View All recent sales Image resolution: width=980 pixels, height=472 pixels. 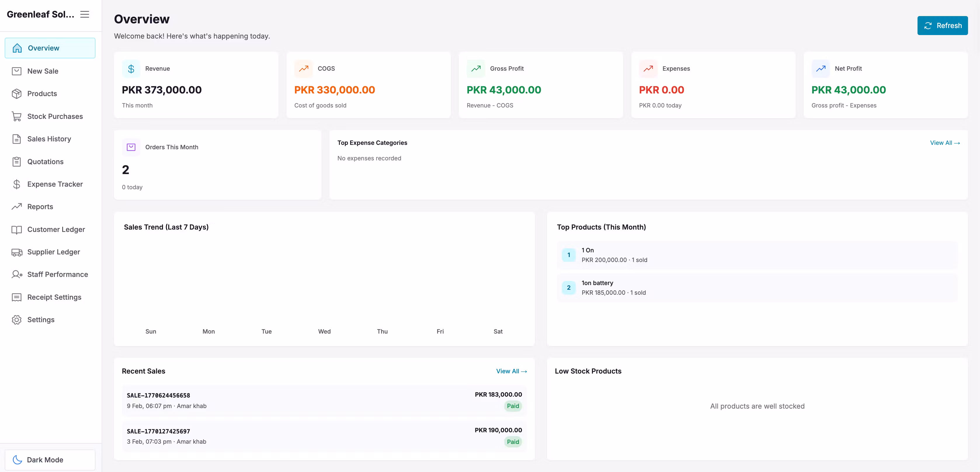click(511, 371)
